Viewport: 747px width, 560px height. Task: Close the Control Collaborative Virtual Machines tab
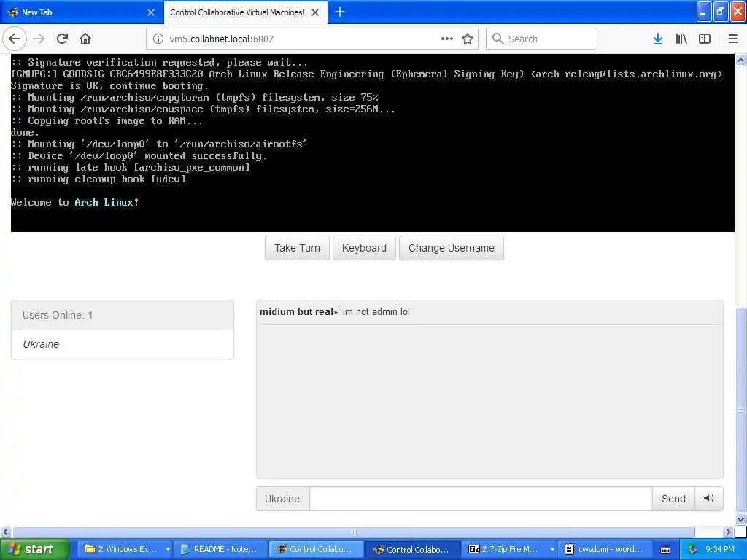click(x=315, y=12)
